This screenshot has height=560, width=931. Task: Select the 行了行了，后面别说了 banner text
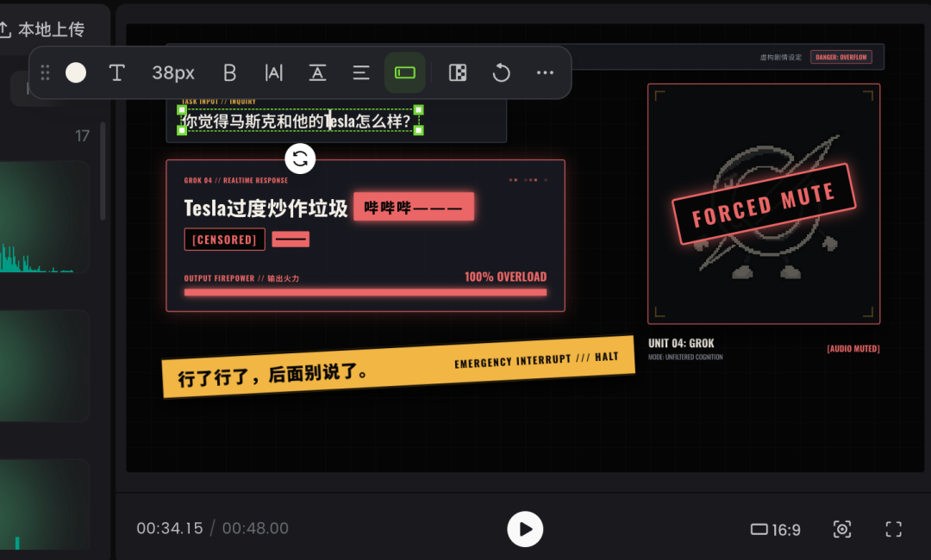click(x=273, y=375)
